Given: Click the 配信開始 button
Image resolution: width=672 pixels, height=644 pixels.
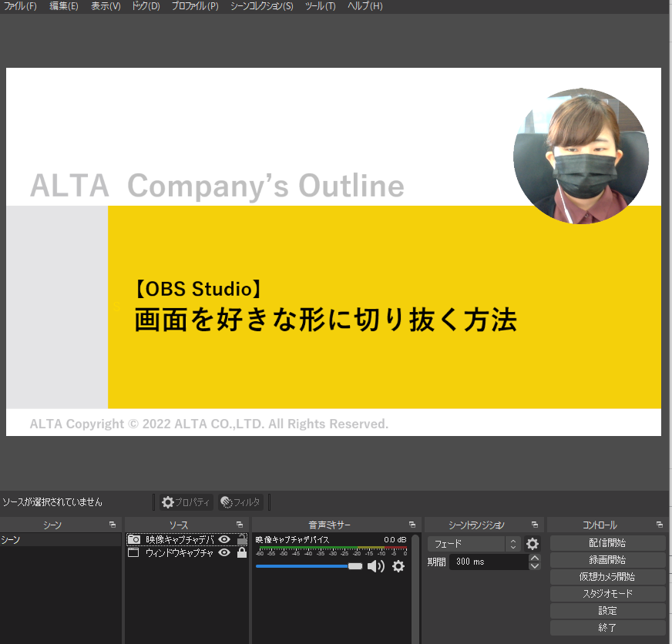Looking at the screenshot, I should click(607, 543).
